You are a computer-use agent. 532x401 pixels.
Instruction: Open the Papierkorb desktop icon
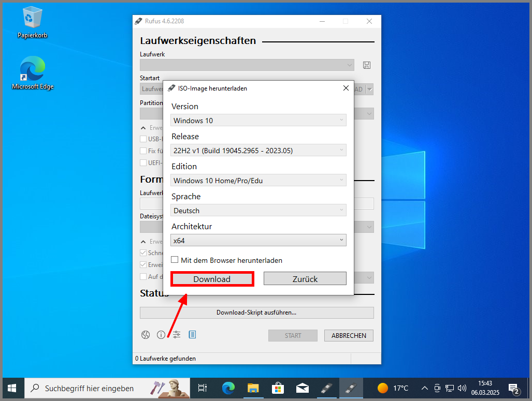32,23
